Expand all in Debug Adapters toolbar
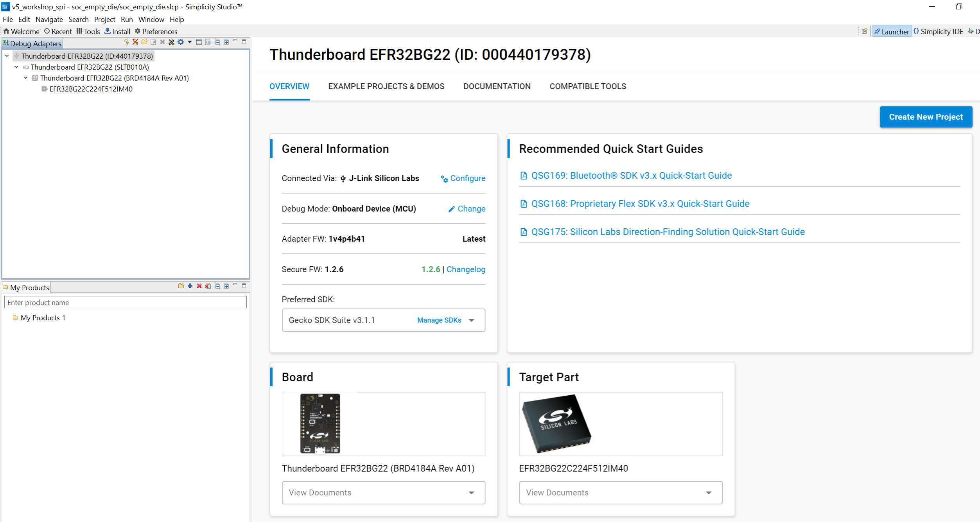Viewport: 980px width, 522px height. 226,42
